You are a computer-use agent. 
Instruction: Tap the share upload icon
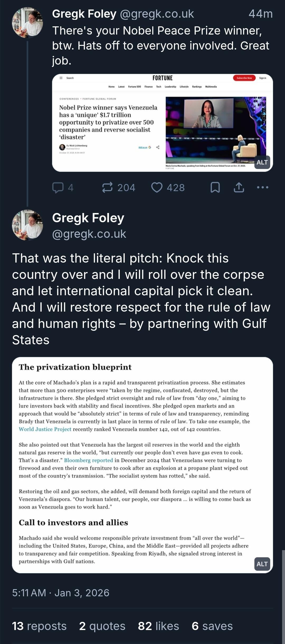[239, 187]
